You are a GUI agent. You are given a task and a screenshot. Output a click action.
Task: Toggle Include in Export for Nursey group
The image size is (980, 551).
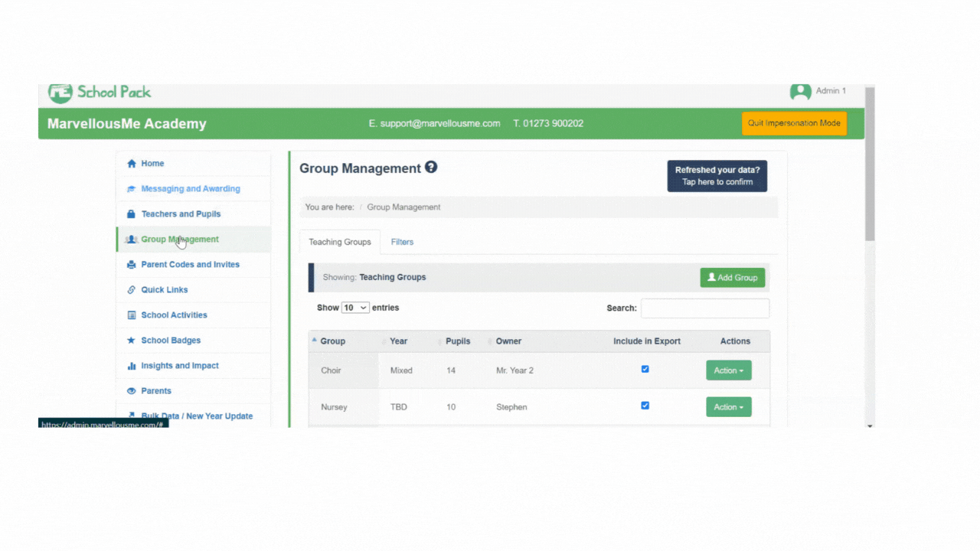[x=645, y=406]
